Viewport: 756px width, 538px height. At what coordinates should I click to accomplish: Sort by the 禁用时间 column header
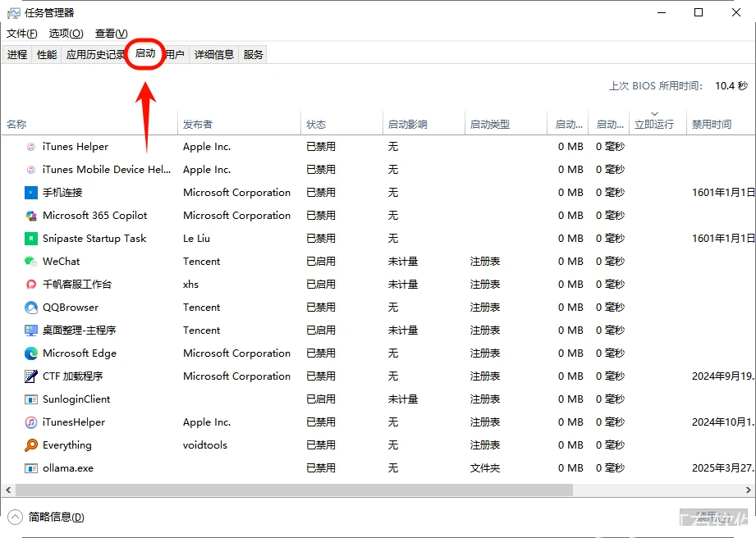pyautogui.click(x=721, y=125)
